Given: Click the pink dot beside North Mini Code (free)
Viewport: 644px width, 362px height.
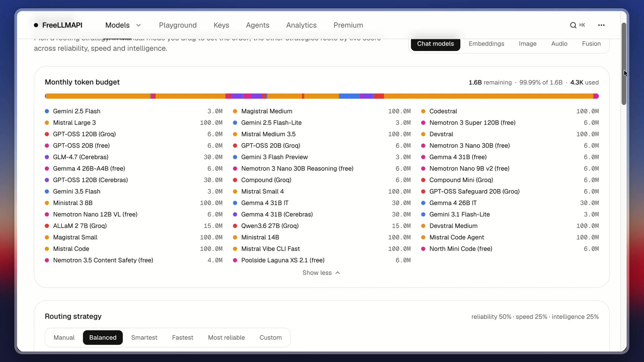Looking at the screenshot, I should 423,249.
